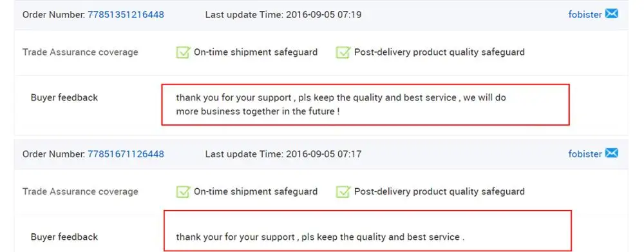Click Trade Assurance coverage label in the second order
Image resolution: width=644 pixels, height=252 pixels.
pos(80,191)
